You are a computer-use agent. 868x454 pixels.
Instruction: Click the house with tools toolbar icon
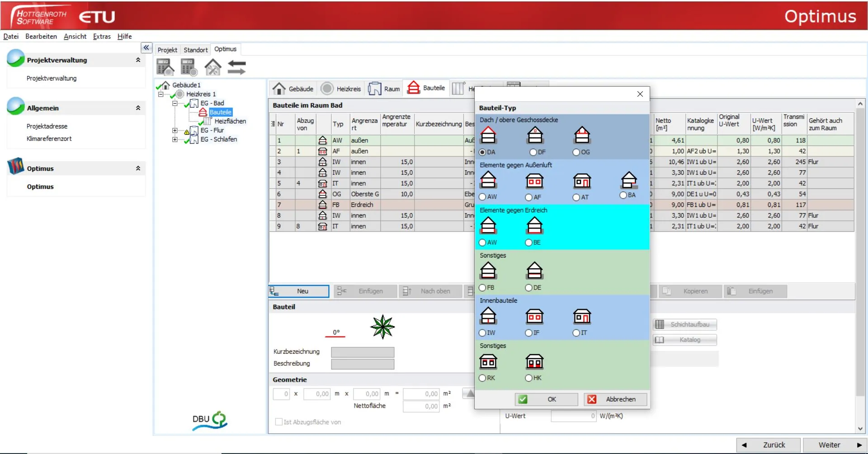[x=212, y=68]
